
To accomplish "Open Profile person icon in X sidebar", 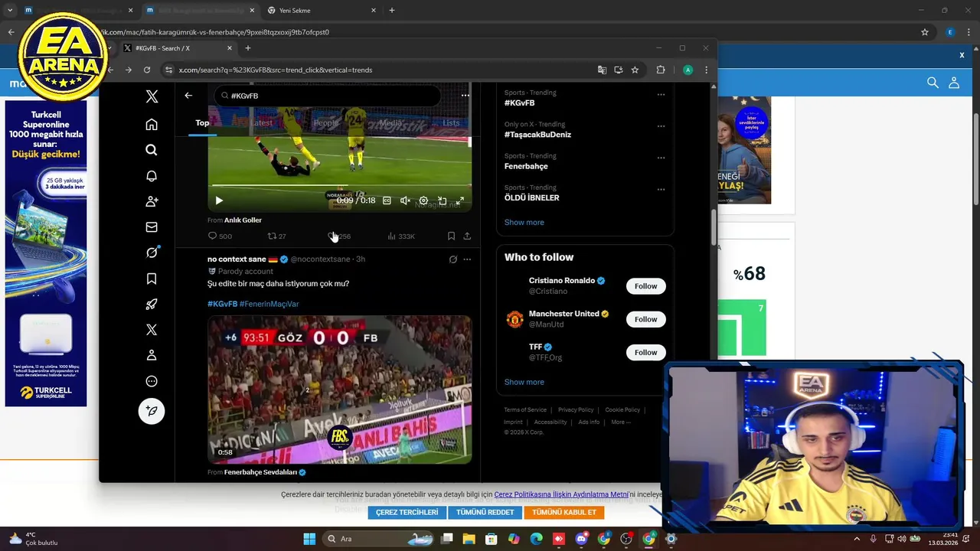I will point(152,355).
